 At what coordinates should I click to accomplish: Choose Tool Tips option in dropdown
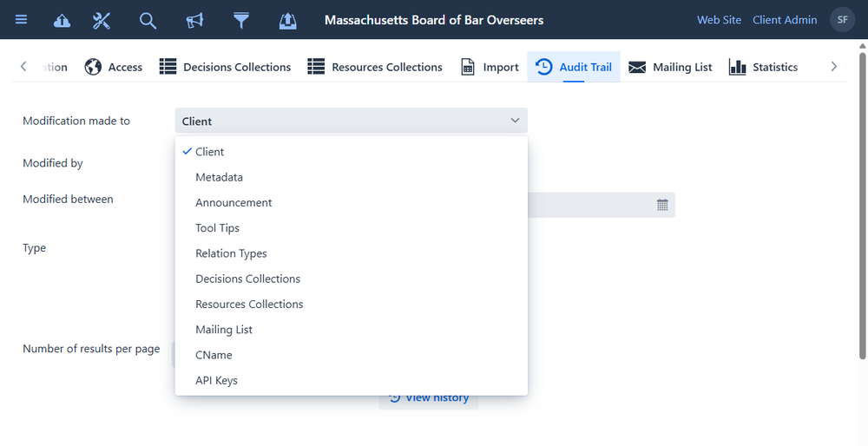pyautogui.click(x=218, y=228)
